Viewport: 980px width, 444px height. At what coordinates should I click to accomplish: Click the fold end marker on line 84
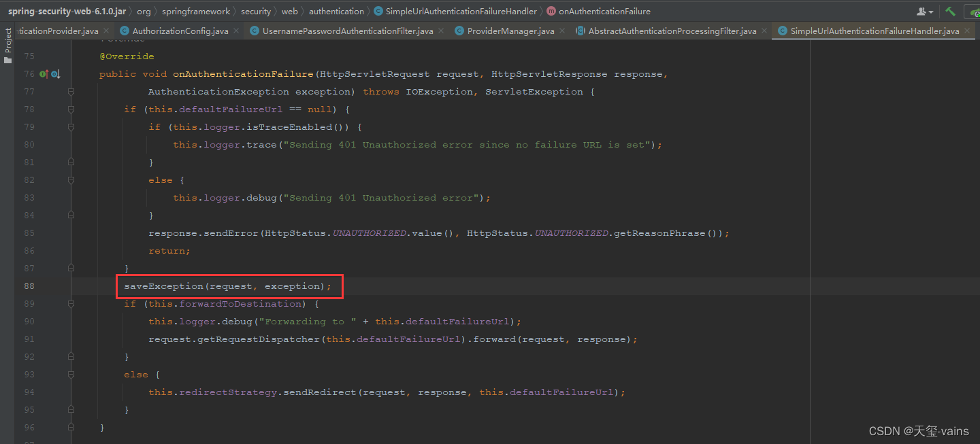point(71,216)
